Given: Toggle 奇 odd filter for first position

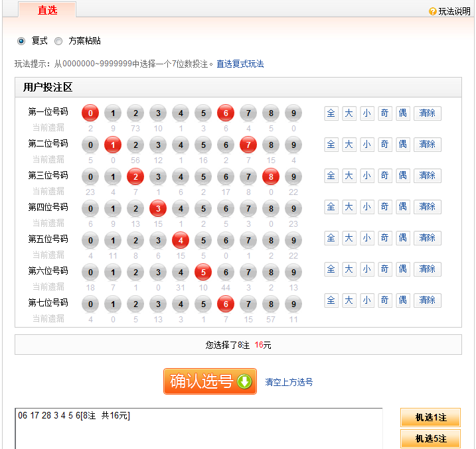Looking at the screenshot, I should click(384, 113).
